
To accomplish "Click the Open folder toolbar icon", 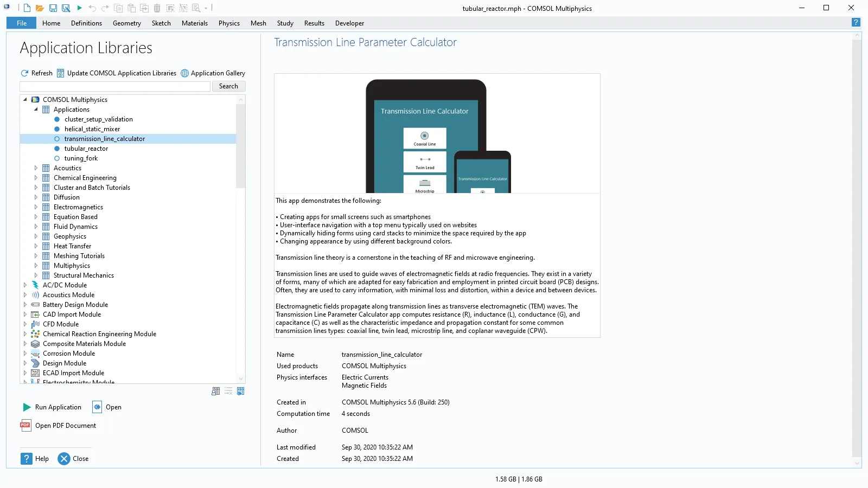I will [40, 8].
